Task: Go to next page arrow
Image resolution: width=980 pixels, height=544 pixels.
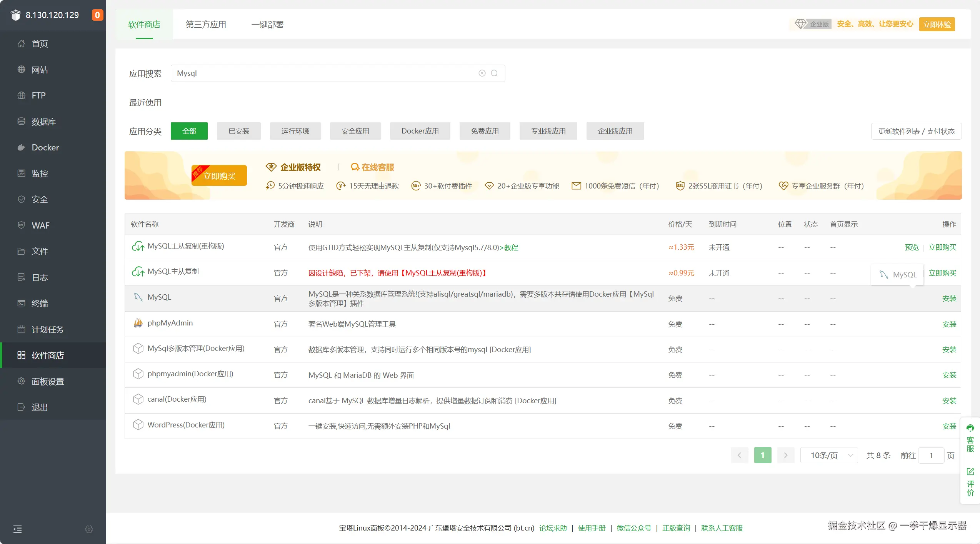Action: [x=786, y=456]
